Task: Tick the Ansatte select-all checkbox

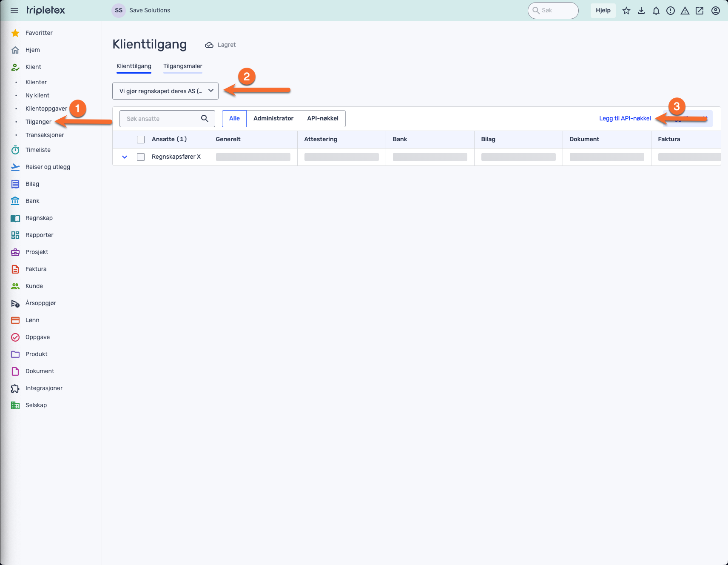Action: tap(141, 140)
